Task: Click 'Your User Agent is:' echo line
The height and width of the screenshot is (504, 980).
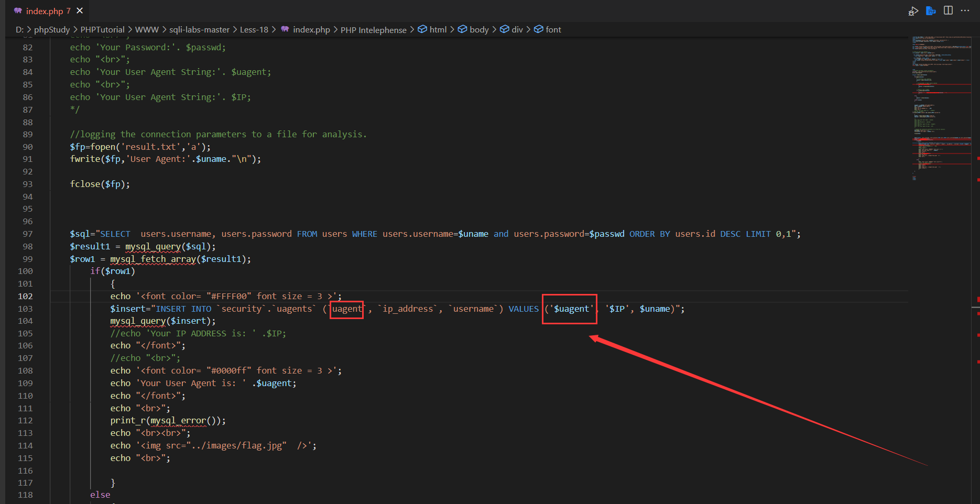Action: 203,384
